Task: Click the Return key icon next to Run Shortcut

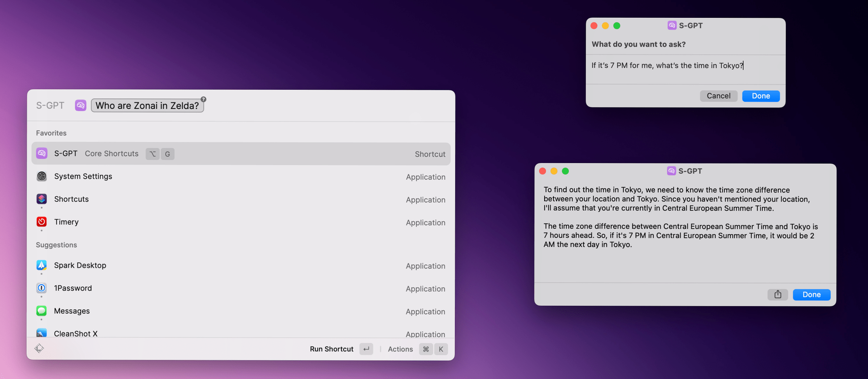Action: tap(366, 349)
